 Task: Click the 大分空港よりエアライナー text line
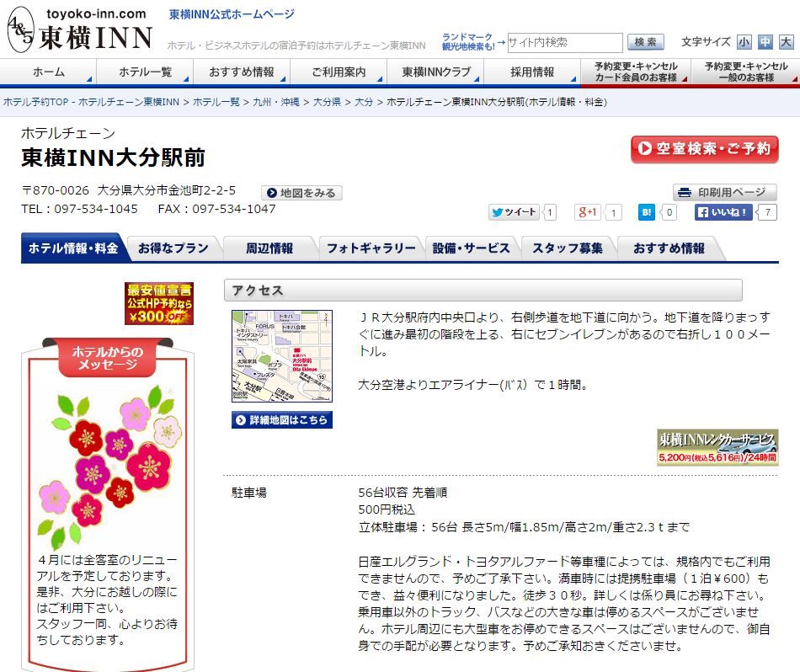tap(473, 385)
